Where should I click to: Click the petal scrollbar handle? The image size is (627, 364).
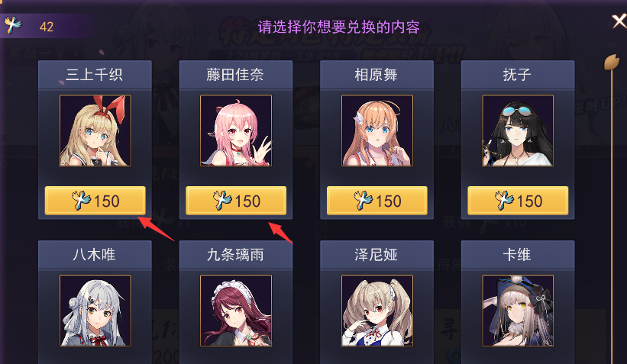coord(611,62)
